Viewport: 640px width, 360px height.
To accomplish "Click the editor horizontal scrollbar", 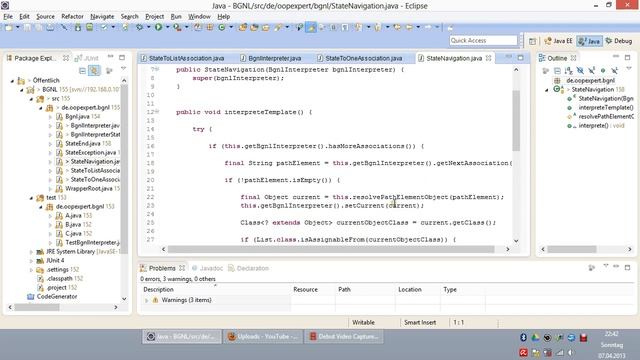I will click(331, 249).
